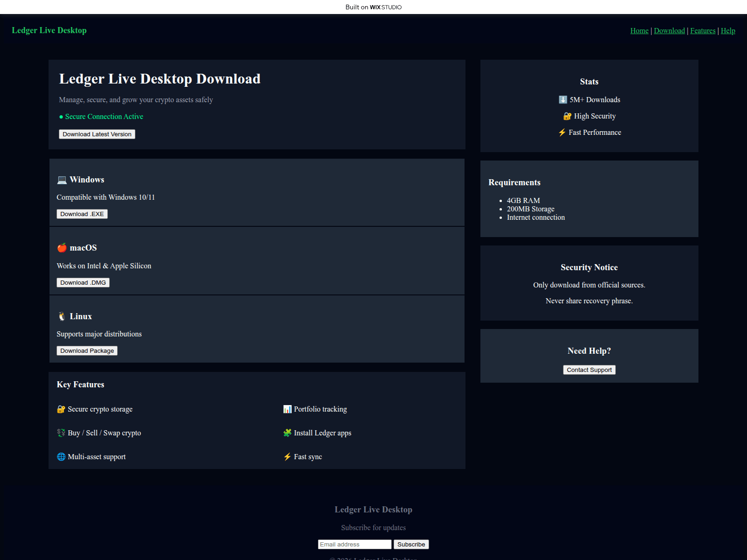Click the 'Key Features' heading

point(80,385)
